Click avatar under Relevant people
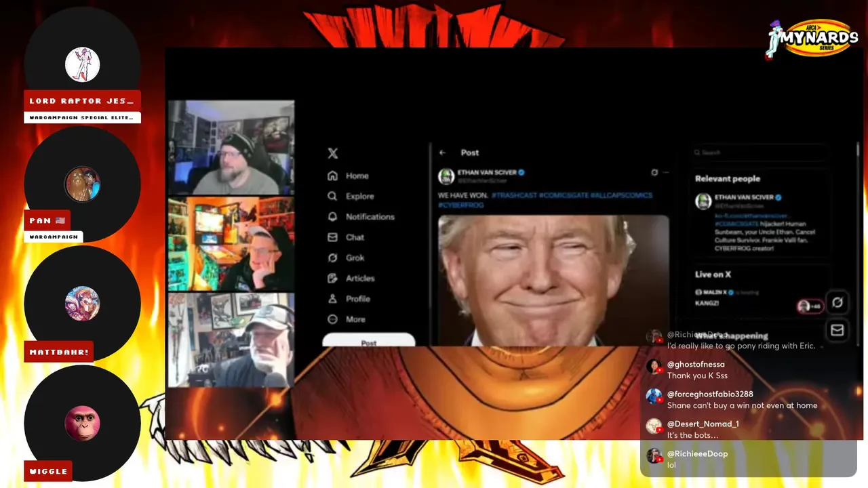Image resolution: width=868 pixels, height=488 pixels. coord(703,201)
